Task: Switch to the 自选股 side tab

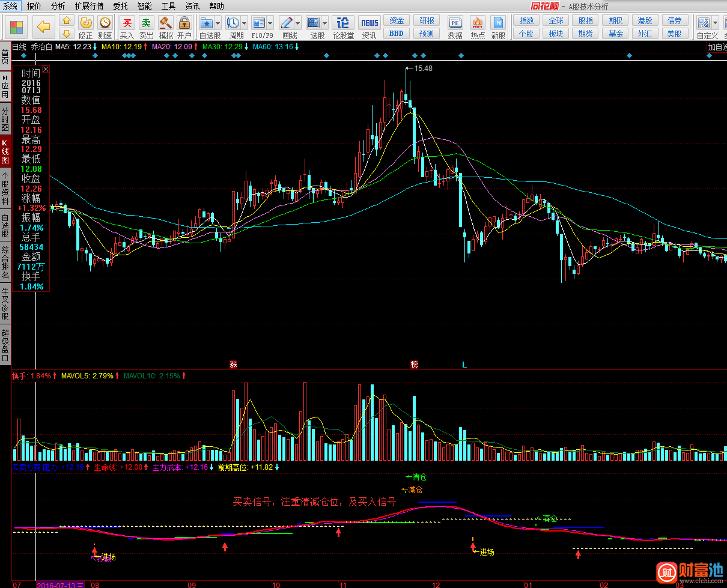Action: tap(5, 225)
